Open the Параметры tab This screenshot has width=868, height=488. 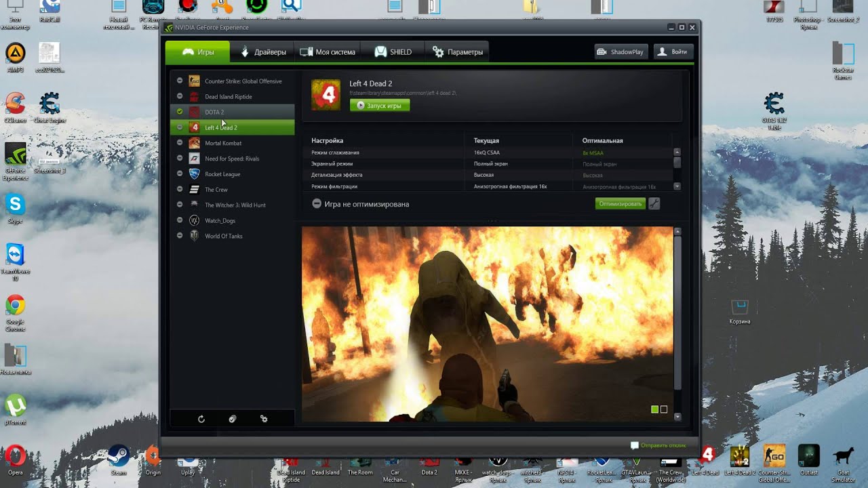coord(457,52)
